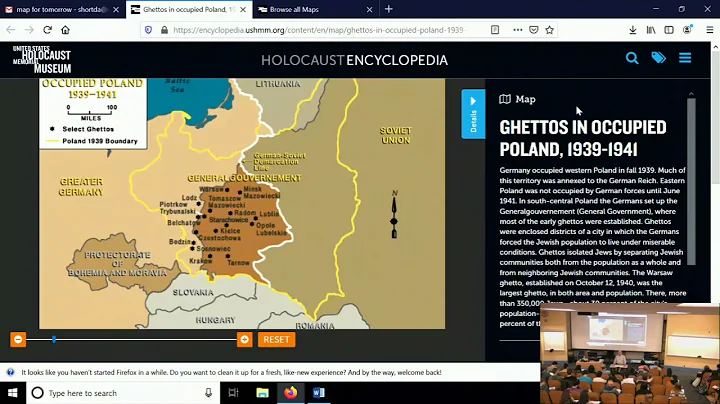
Task: Adjust the map zoom slider handle
Action: click(x=54, y=339)
